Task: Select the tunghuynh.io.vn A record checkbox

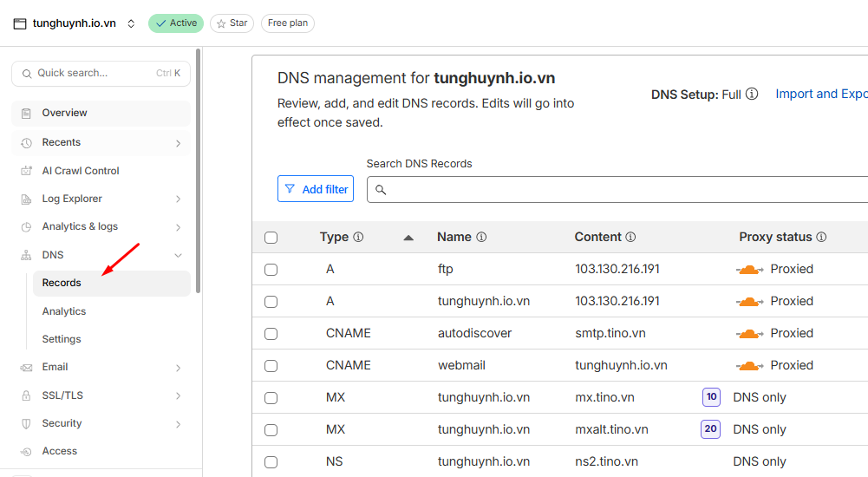Action: (271, 302)
